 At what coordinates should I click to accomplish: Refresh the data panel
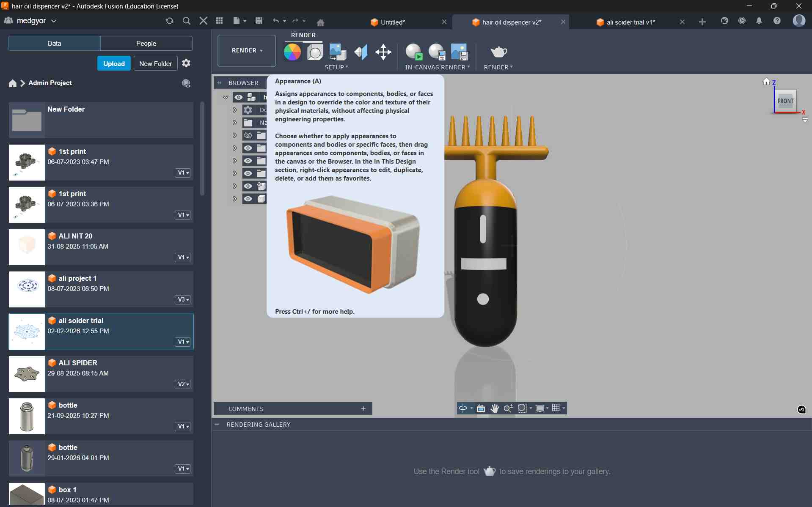pos(170,21)
